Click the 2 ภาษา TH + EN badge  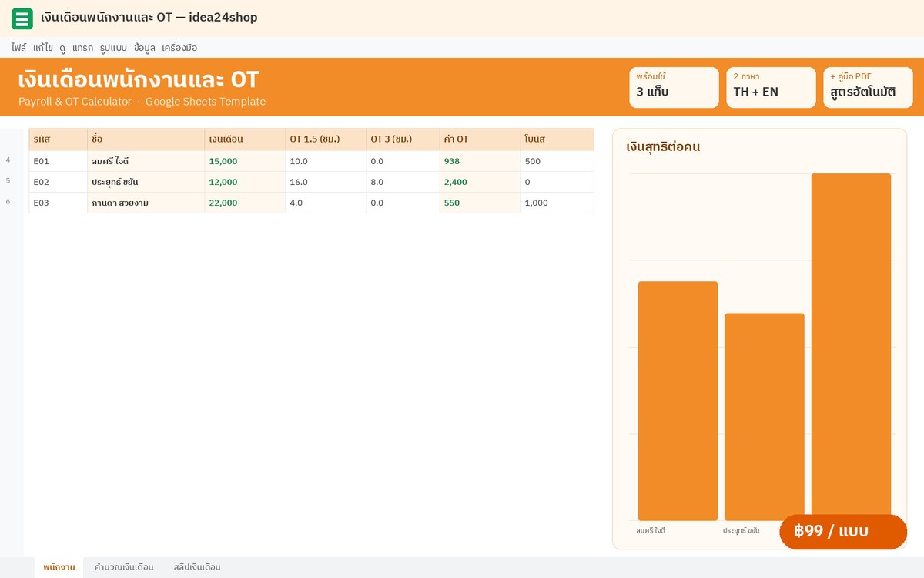coord(771,87)
